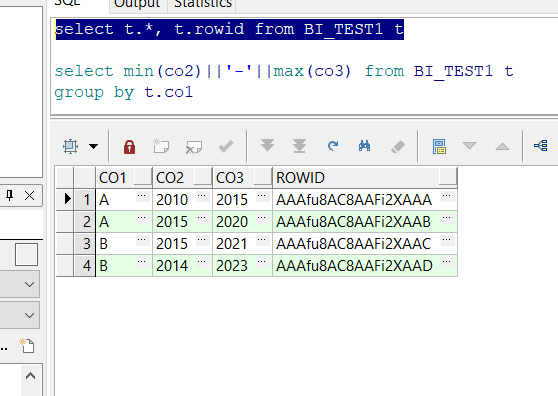Screen dimensions: 558x396
Task: Click the linked query tree icon
Action: point(541,146)
